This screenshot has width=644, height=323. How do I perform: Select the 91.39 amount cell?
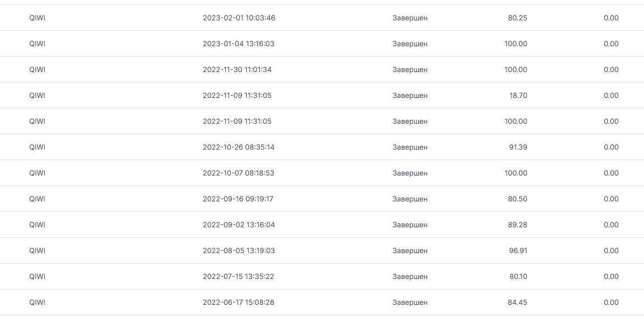point(518,147)
